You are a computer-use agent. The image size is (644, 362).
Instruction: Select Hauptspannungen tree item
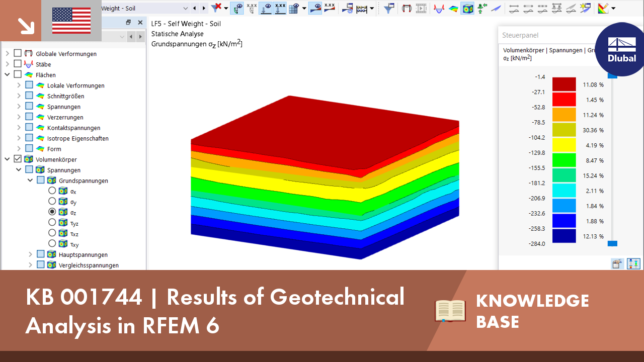[x=83, y=254]
